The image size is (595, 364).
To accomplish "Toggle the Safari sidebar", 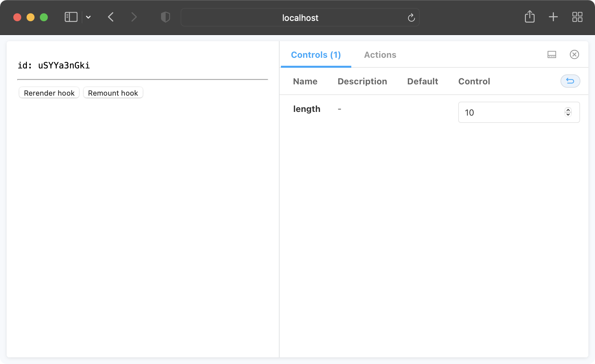I will click(x=70, y=17).
